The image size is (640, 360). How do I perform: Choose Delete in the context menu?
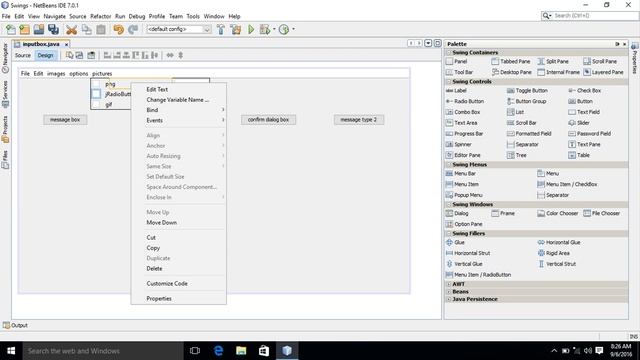pos(179,269)
